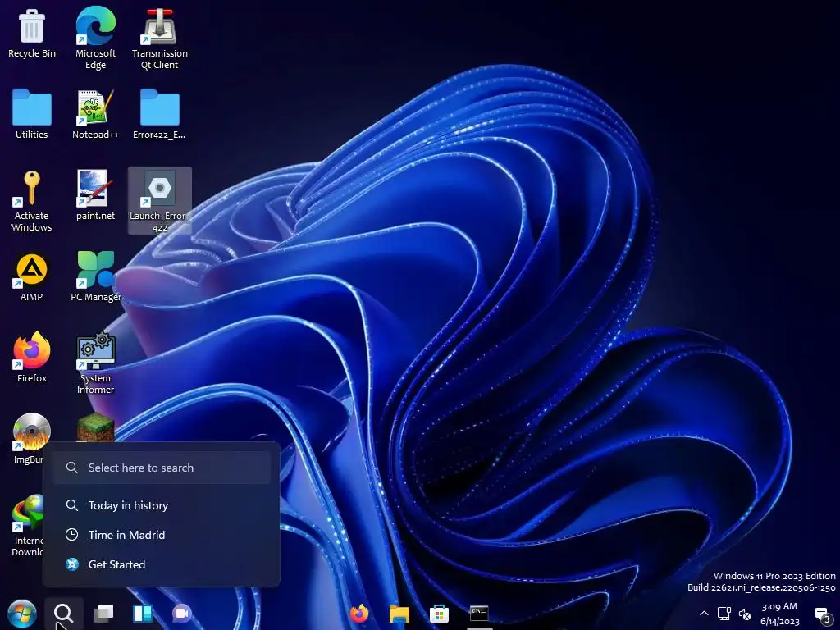Image resolution: width=840 pixels, height=630 pixels.
Task: Select the Internet Download Manager icon
Action: tap(28, 525)
